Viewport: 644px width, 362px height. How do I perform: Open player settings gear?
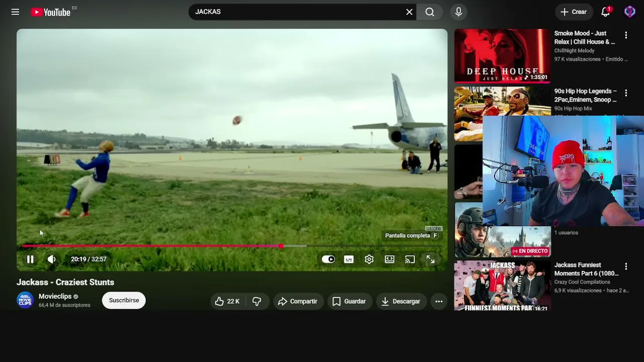pyautogui.click(x=369, y=259)
